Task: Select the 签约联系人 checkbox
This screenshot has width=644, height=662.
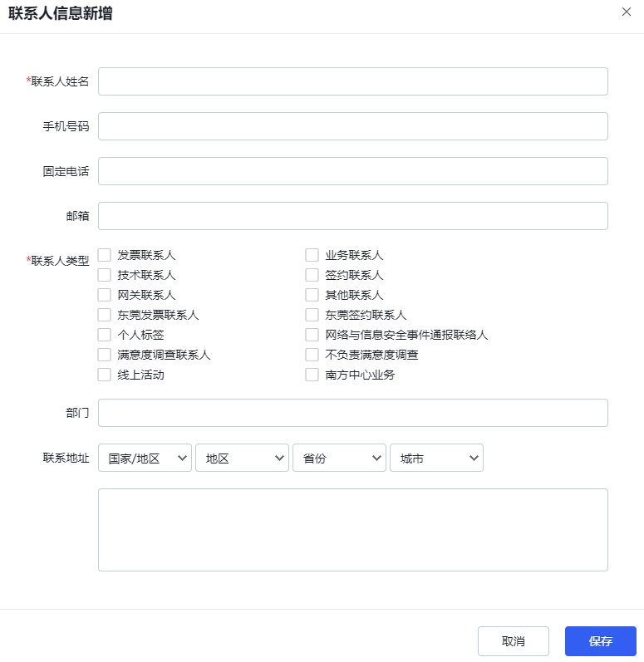Action: pos(312,275)
